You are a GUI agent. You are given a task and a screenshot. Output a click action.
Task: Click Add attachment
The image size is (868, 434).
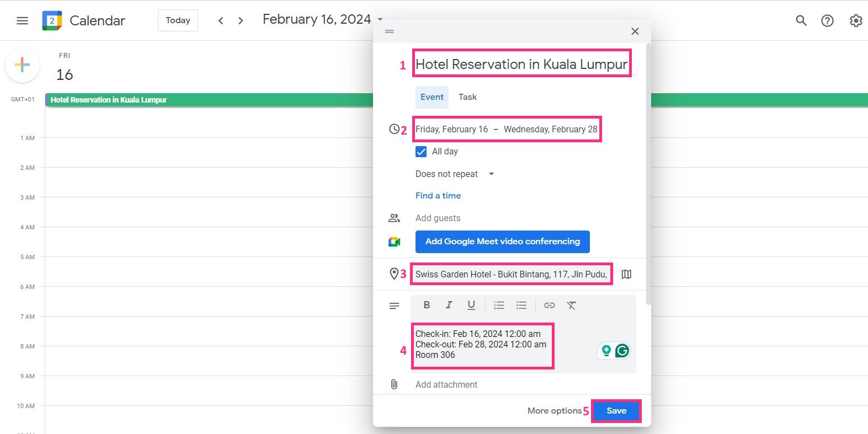[446, 384]
